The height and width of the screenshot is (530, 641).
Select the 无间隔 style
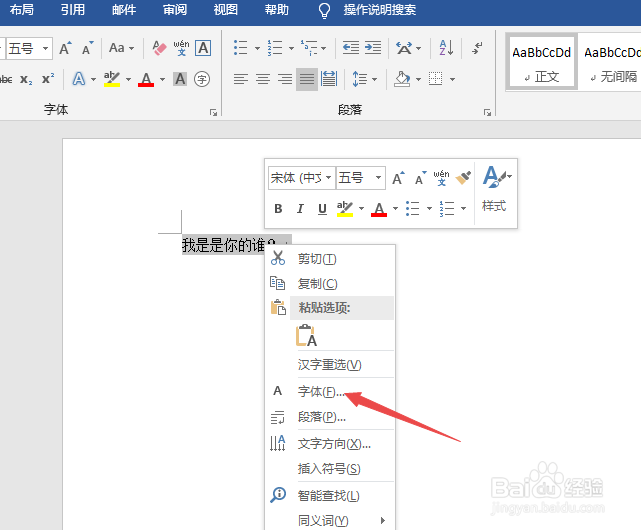coord(610,62)
